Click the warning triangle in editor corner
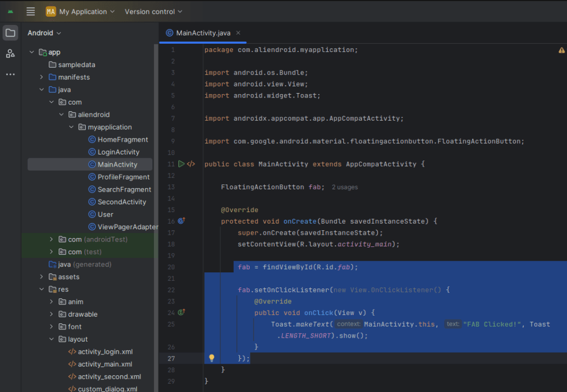This screenshot has height=392, width=567. coord(561,50)
